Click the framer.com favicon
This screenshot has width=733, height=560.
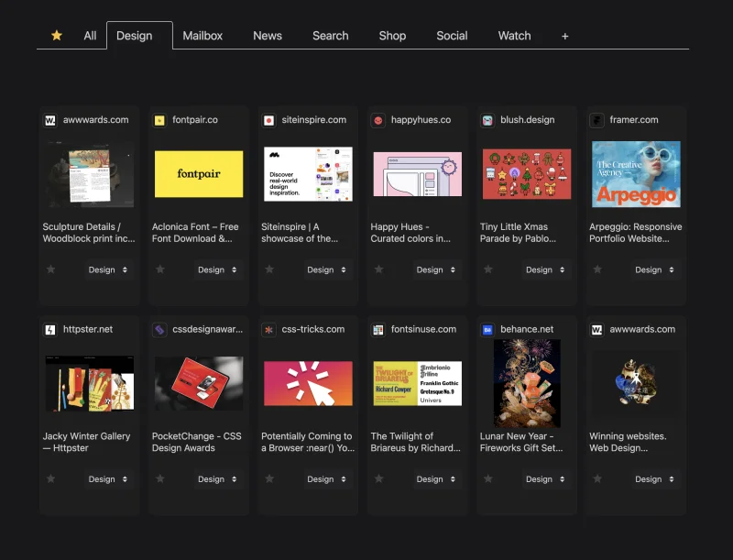click(x=597, y=121)
